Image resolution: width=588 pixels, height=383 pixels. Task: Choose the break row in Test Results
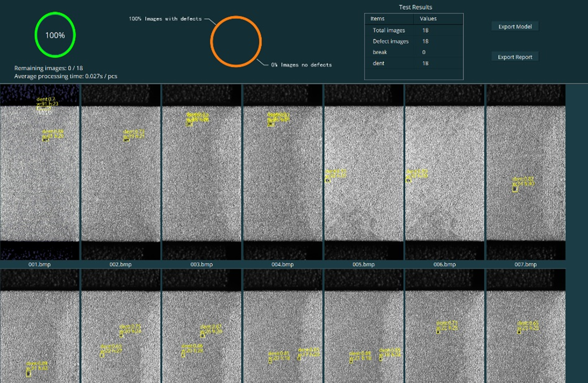(414, 52)
